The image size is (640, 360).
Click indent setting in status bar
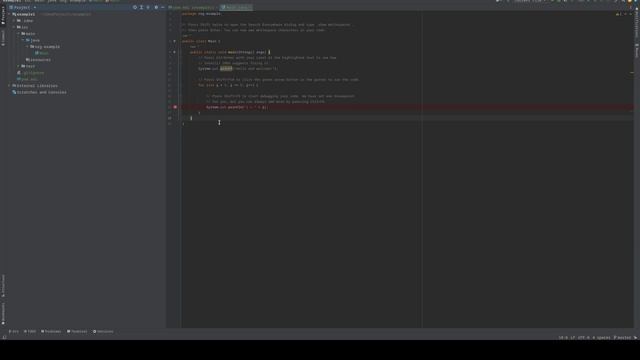(602, 338)
